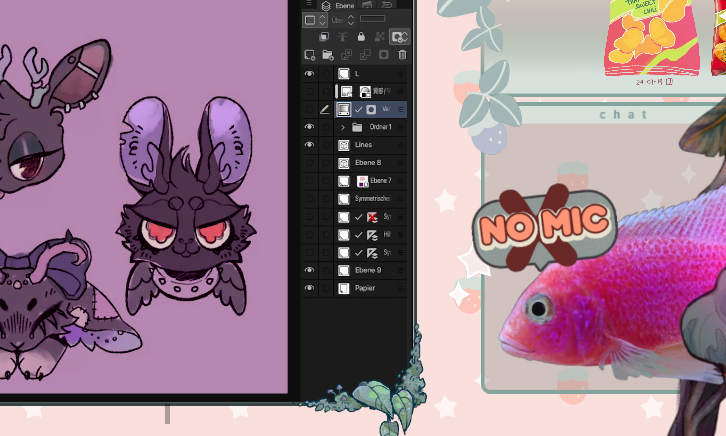This screenshot has width=726, height=436.
Task: Click the new raster layer icon
Action: click(310, 55)
